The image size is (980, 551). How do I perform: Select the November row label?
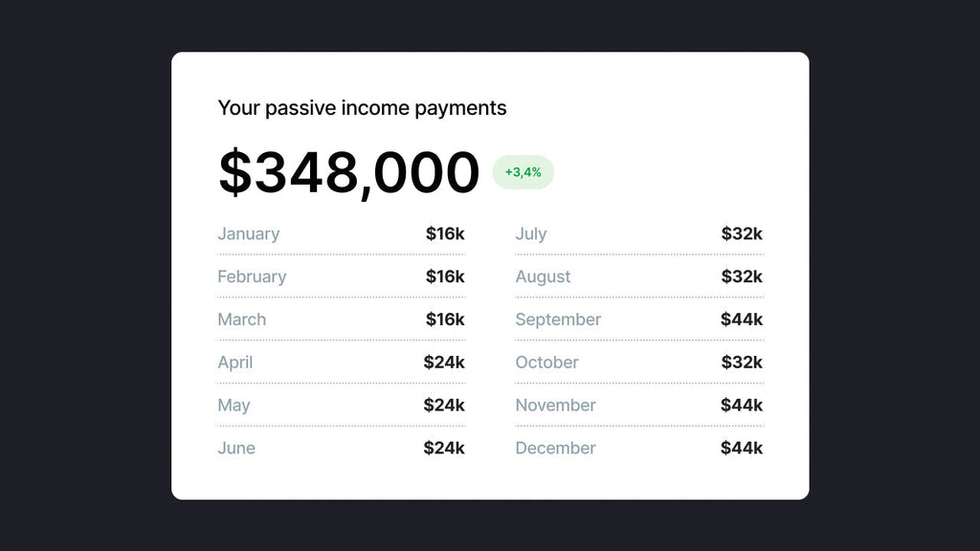[555, 406]
